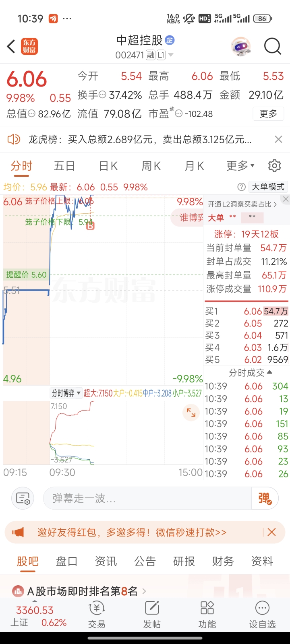Tap the 弹幕走一波 input field
The image size is (290, 644).
147,498
